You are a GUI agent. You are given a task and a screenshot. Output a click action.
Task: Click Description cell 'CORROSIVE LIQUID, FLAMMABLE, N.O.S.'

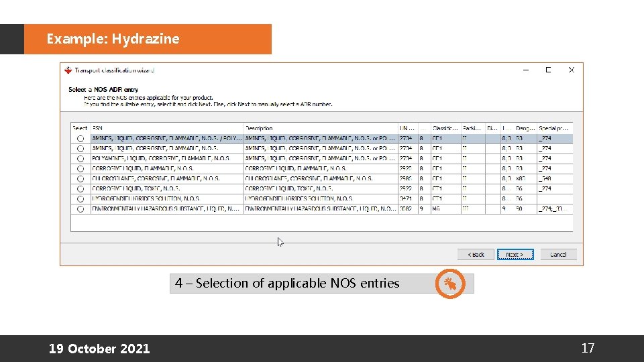[321, 168]
